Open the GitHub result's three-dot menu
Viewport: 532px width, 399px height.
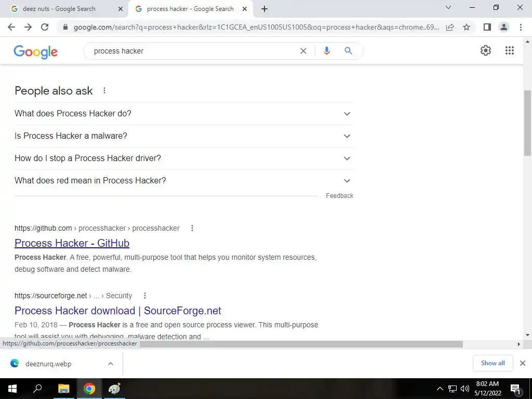click(192, 228)
